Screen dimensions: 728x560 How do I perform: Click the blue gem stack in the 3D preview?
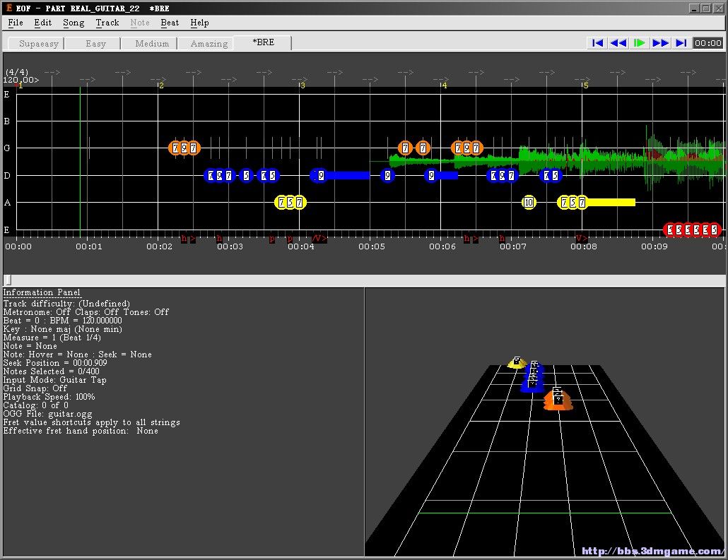click(x=532, y=376)
